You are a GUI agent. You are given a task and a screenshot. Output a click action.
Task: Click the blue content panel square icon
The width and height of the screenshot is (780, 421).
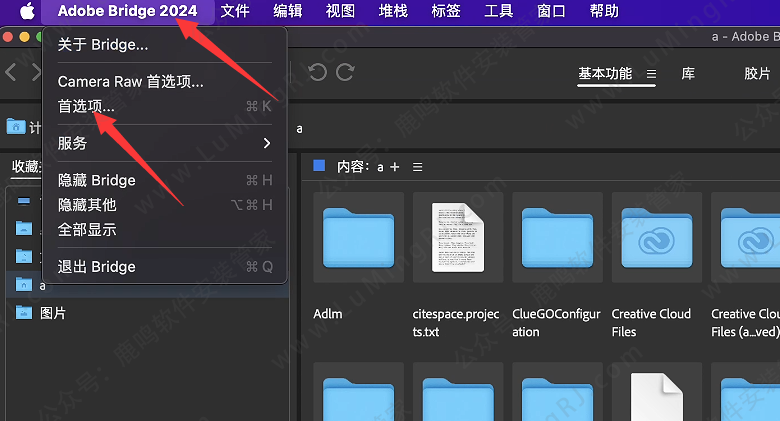coord(319,166)
